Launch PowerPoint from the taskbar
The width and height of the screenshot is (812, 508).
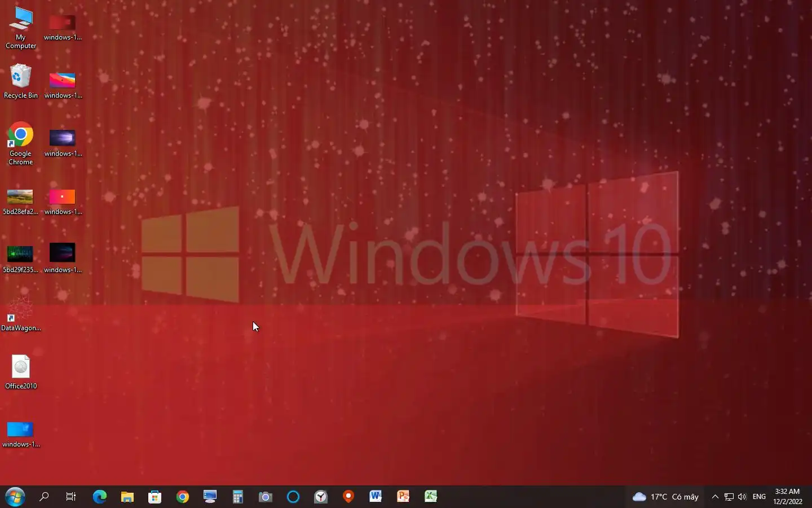pos(404,497)
